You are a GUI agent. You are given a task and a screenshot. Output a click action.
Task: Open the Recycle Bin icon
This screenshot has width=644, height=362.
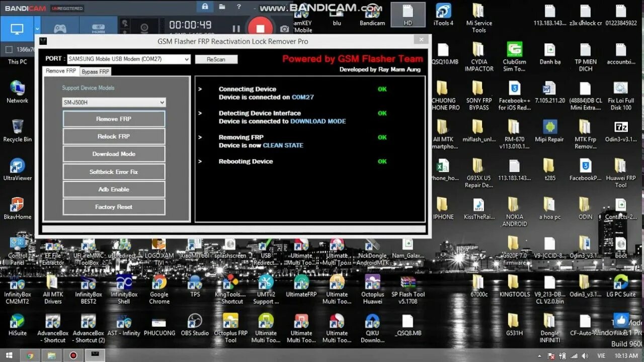click(x=17, y=131)
